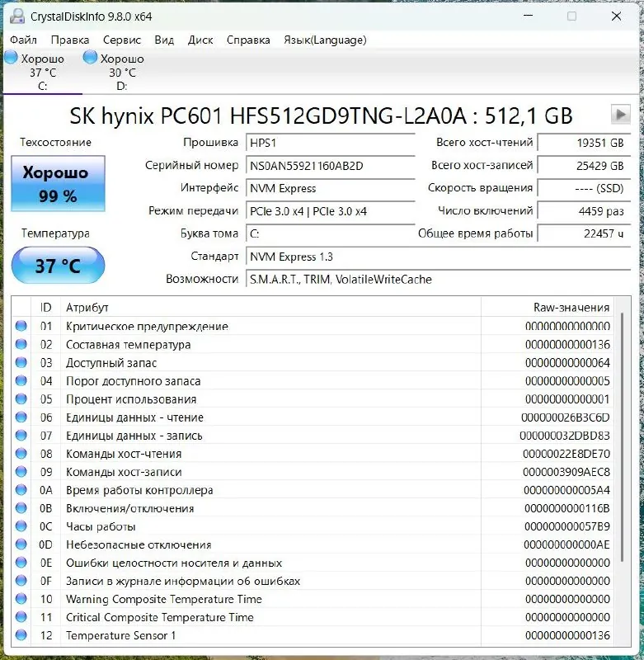Click status icon for Включения/отключения row
The width and height of the screenshot is (644, 660).
(21, 508)
